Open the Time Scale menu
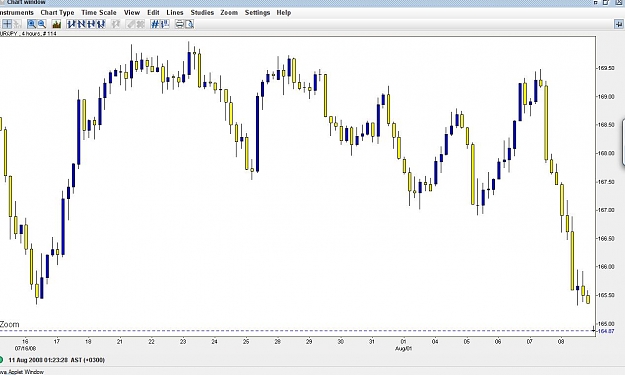Screen dimensions: 625x375 click(x=99, y=13)
